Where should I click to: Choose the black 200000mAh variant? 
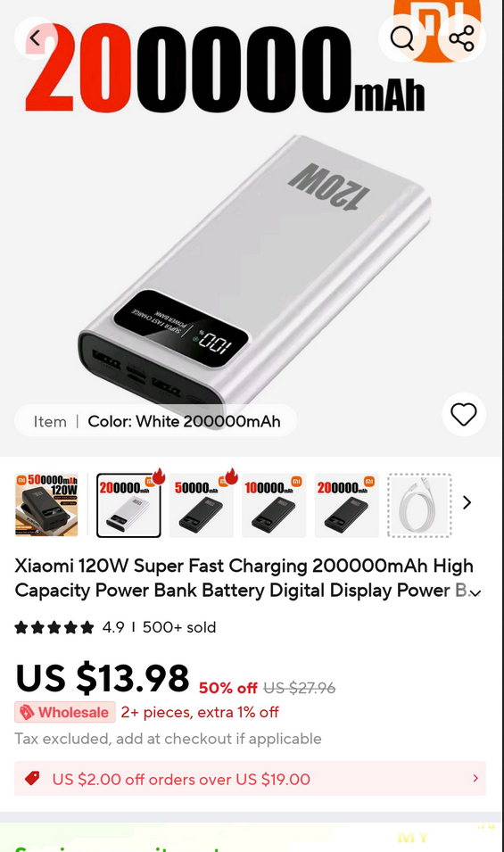[x=347, y=505]
